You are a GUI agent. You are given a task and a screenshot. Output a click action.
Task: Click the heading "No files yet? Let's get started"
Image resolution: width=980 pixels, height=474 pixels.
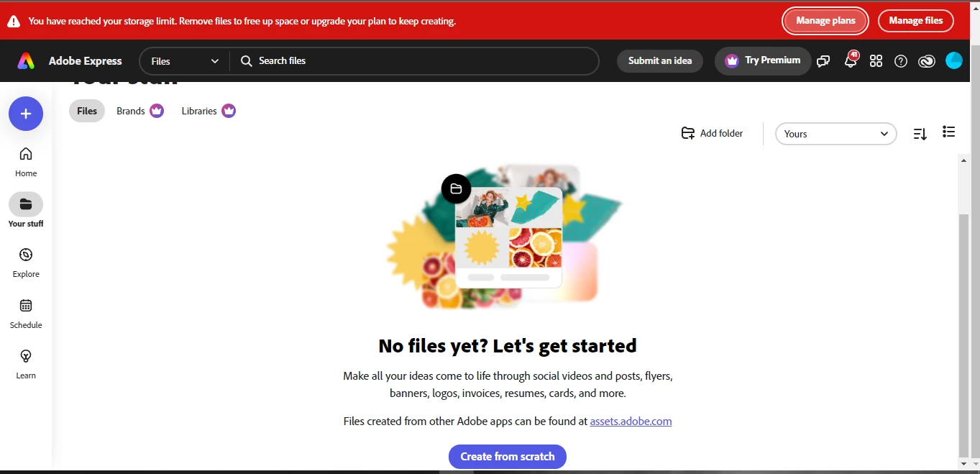[x=508, y=346]
